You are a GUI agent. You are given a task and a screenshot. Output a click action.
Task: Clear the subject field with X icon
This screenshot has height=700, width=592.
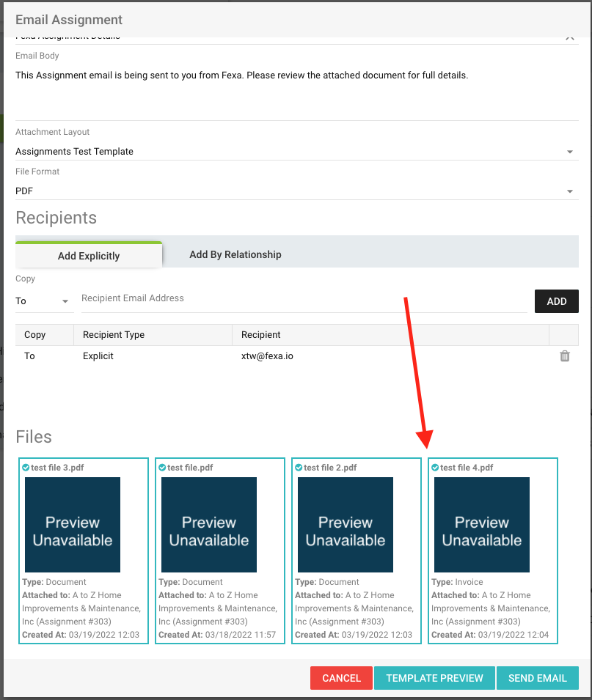pos(569,37)
